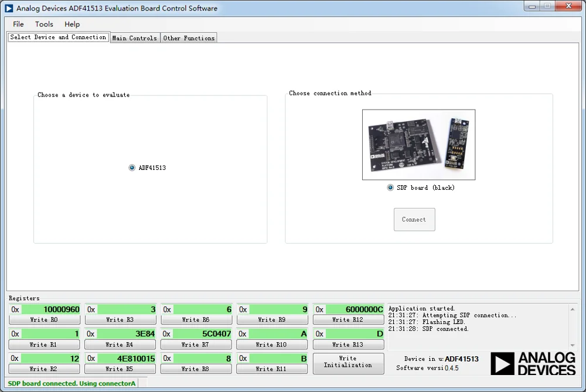Viewport: 586px width, 392px height.
Task: Click the 'Application started.' log entry
Action: [x=421, y=308]
